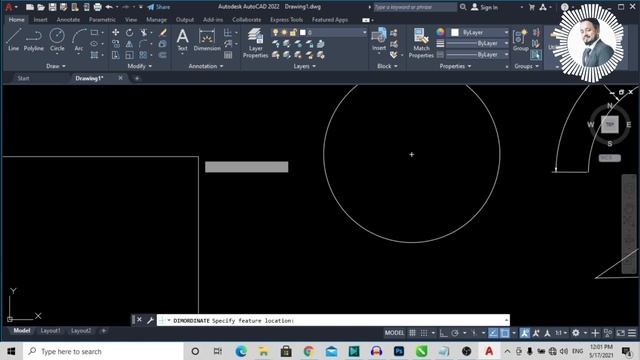Click the Hatch tool icon
Viewport: 640px width, 360px height.
tap(94, 55)
